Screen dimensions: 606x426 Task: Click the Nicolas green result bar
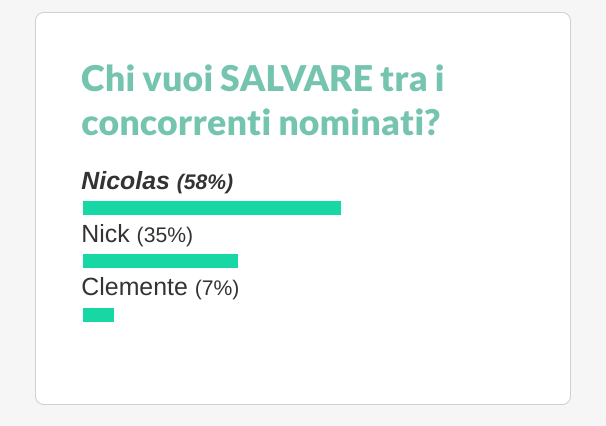click(211, 208)
